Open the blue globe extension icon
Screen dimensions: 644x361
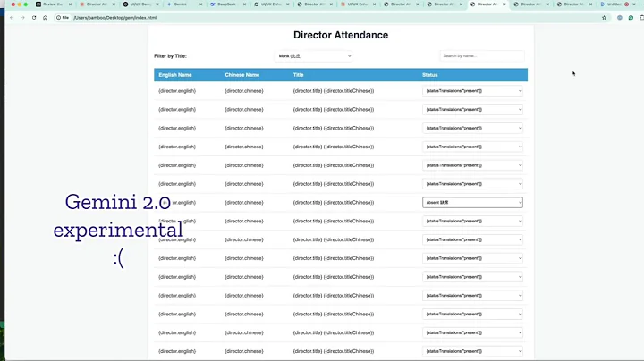(x=619, y=18)
